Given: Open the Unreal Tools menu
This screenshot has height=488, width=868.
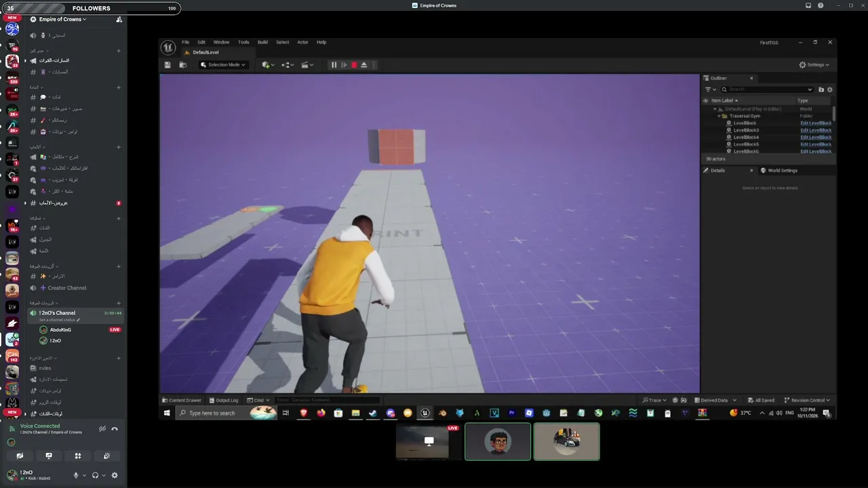Looking at the screenshot, I should point(243,42).
